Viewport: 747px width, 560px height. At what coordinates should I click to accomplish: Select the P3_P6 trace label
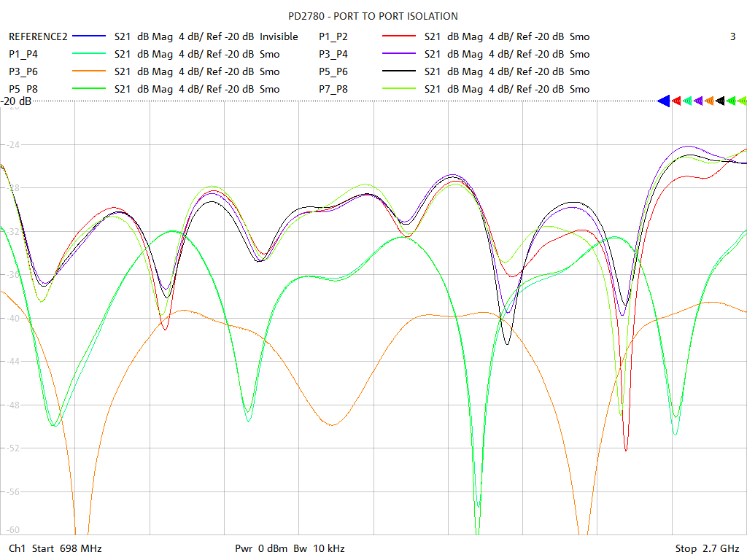pos(23,72)
